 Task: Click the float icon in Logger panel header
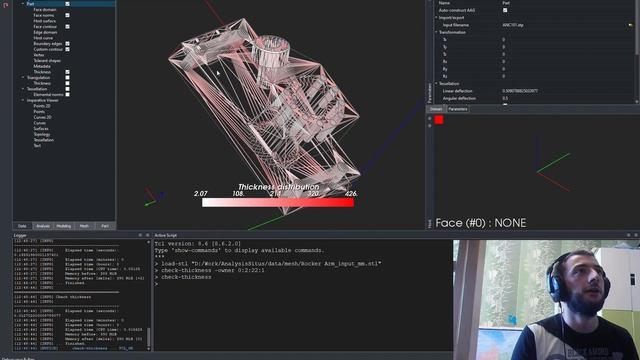[x=140, y=235]
